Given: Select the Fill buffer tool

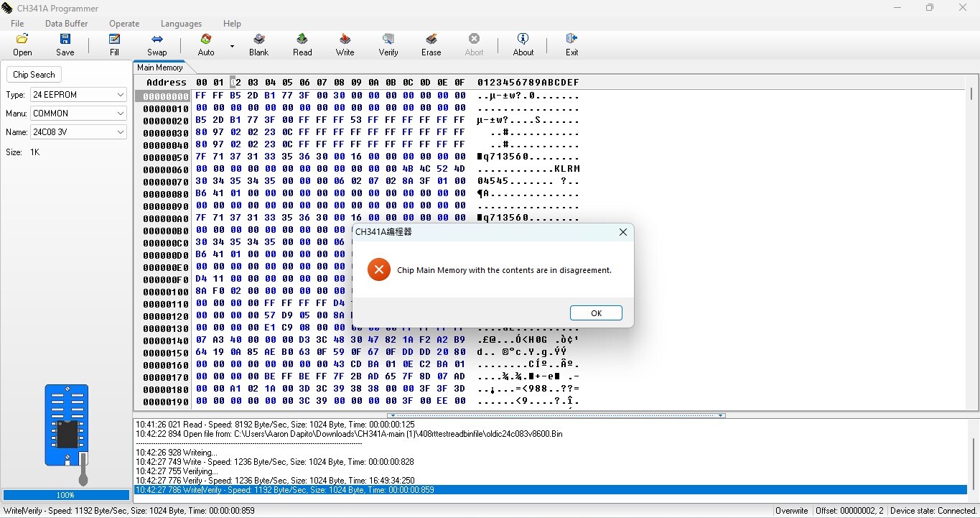Looking at the screenshot, I should 114,45.
